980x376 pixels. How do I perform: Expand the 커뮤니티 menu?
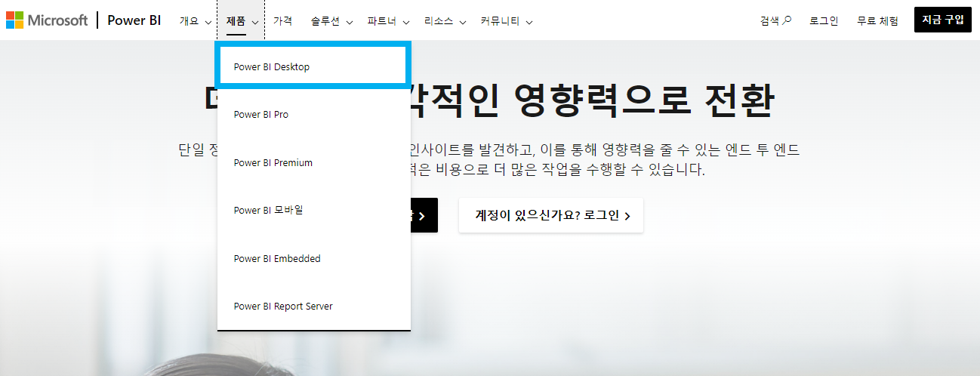point(506,21)
